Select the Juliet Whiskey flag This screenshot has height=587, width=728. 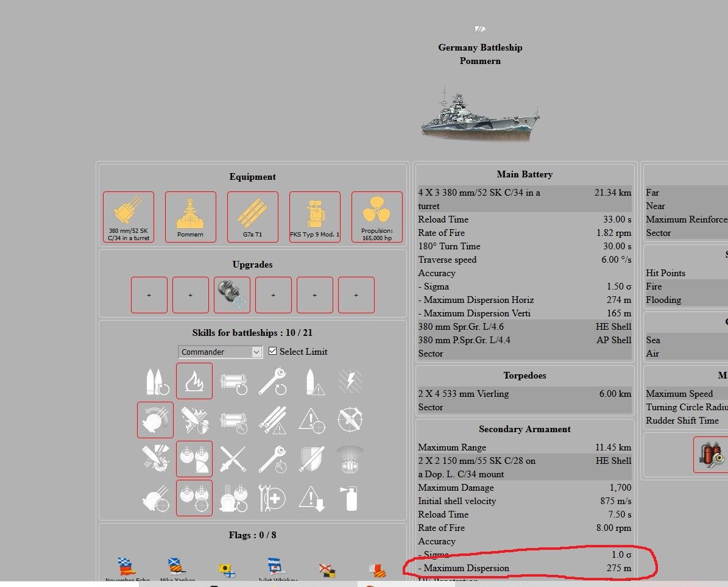tap(277, 569)
